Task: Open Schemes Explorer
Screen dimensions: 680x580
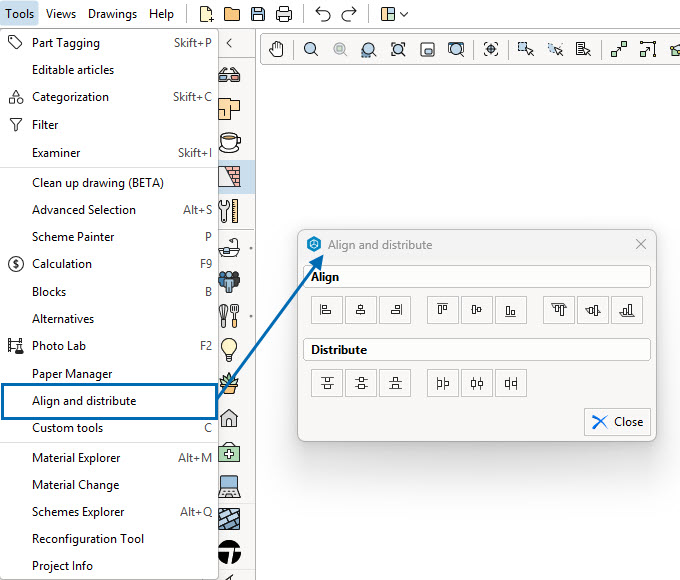Action: click(109, 512)
